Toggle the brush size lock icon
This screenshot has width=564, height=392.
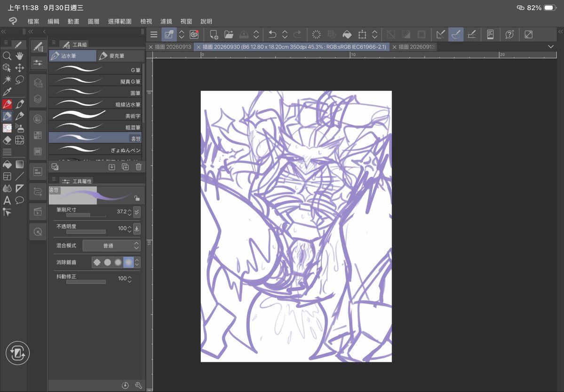pos(137,198)
